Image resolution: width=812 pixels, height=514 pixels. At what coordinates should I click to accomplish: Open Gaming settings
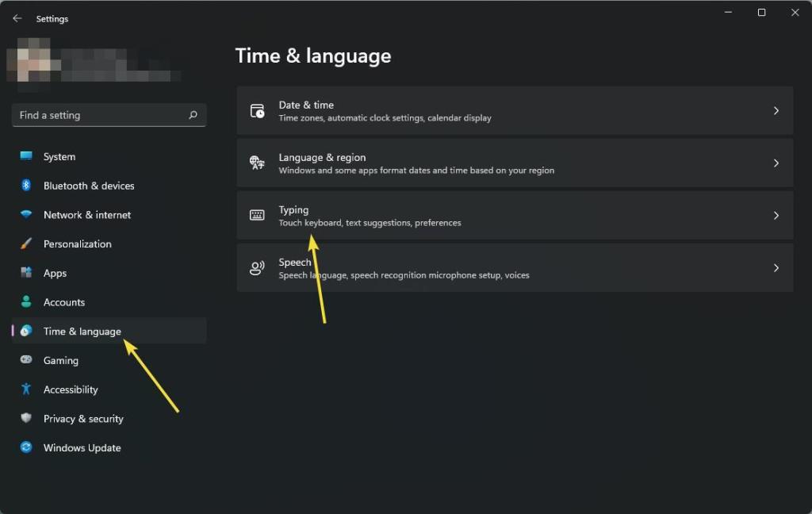click(109, 359)
